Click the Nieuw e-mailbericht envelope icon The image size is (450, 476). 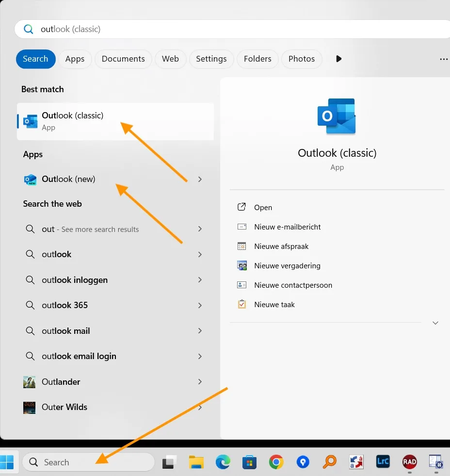(242, 227)
